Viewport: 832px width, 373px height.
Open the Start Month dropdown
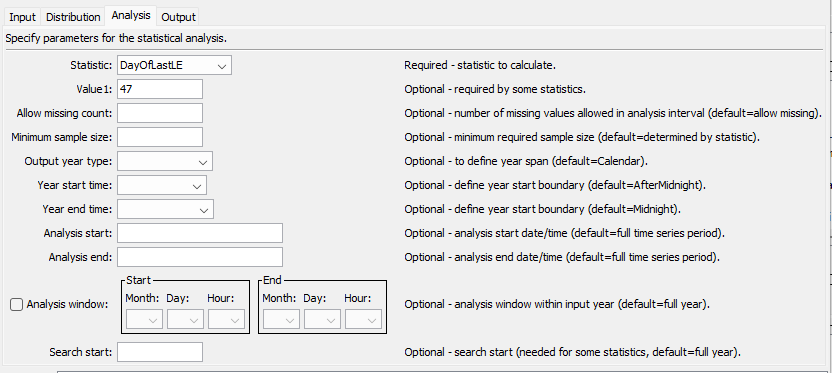tap(144, 319)
